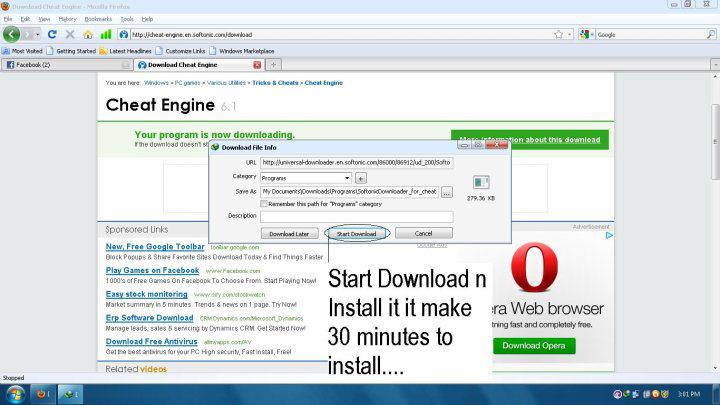720x405 pixels.
Task: Click the site identity icon in address bar
Action: tap(124, 34)
